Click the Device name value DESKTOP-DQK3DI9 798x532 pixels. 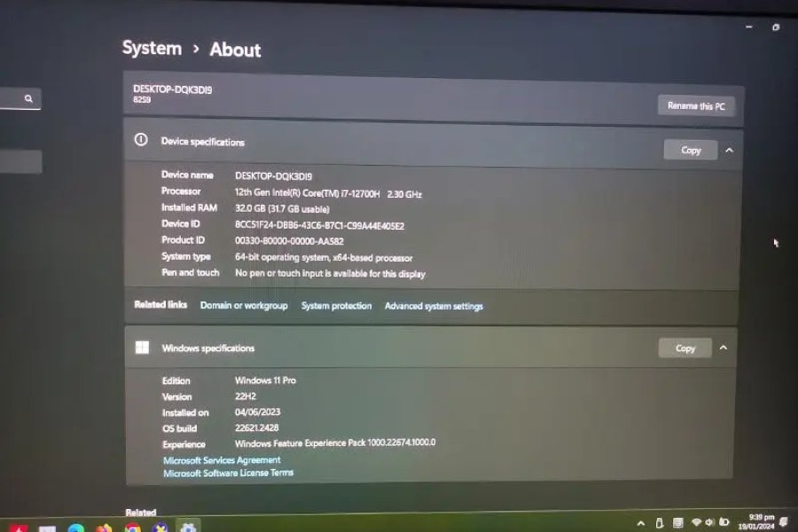(x=273, y=176)
